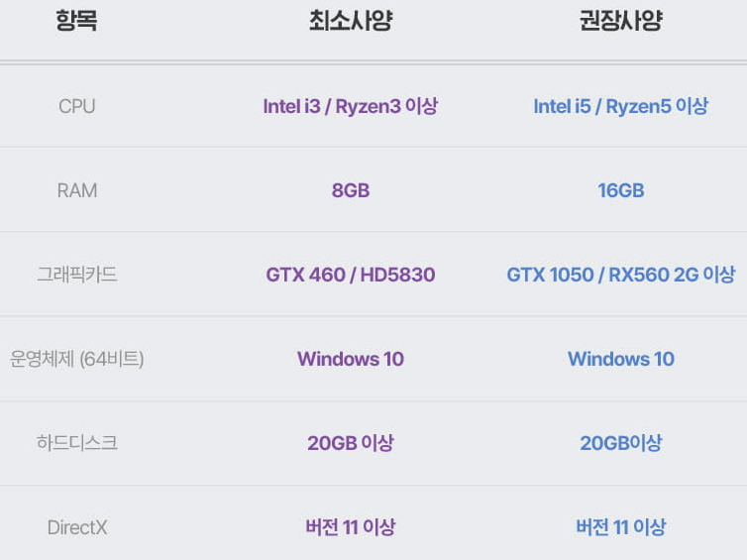Image resolution: width=747 pixels, height=560 pixels.
Task: Select the GTX 460 / HD5830 cell
Action: point(351,275)
